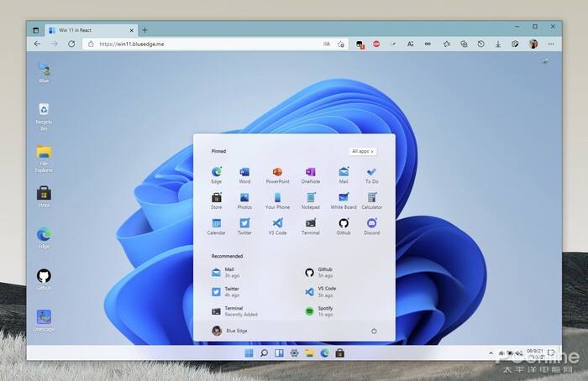Click the taskbar Search icon

264,352
